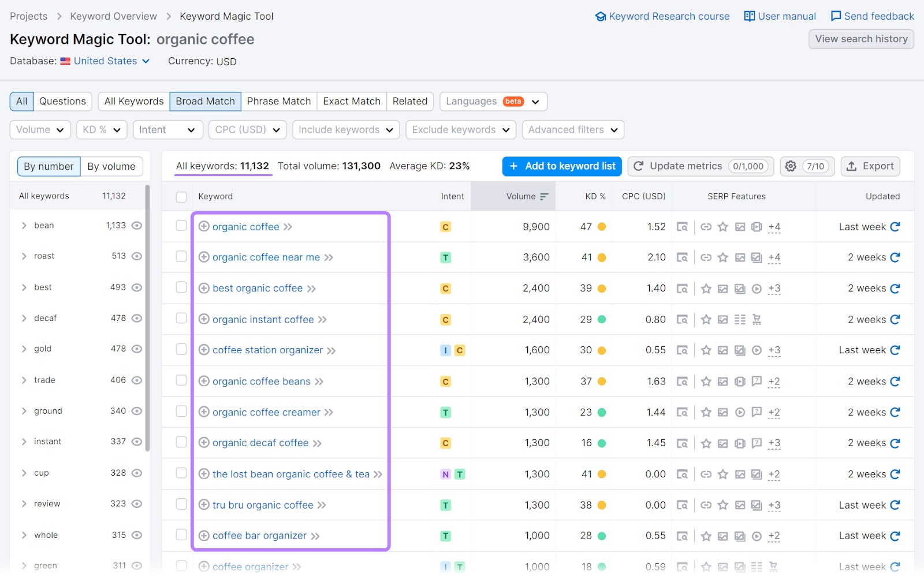Open Advanced filters dropdown
Image resolution: width=924 pixels, height=587 pixels.
pos(573,130)
